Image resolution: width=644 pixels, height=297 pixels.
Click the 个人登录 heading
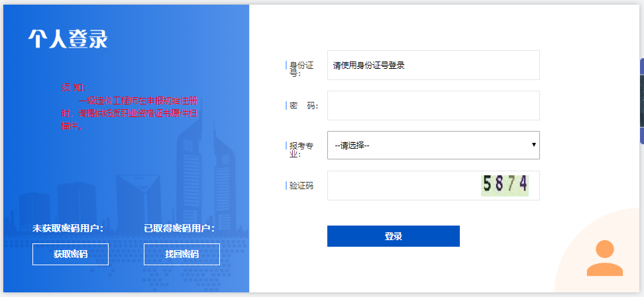pos(68,39)
